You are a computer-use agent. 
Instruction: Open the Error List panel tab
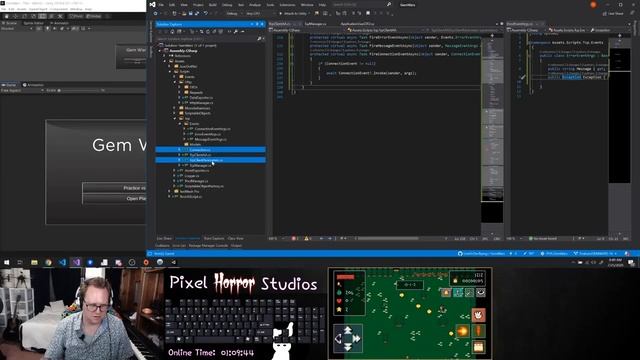click(x=179, y=246)
